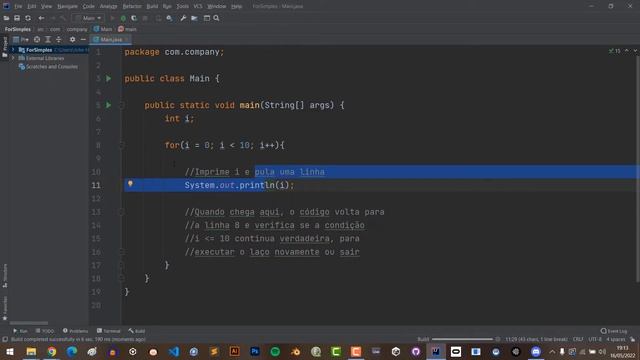Toggle the read-only lock icon in status bar
This screenshot has width=640, height=360.
tap(632, 339)
